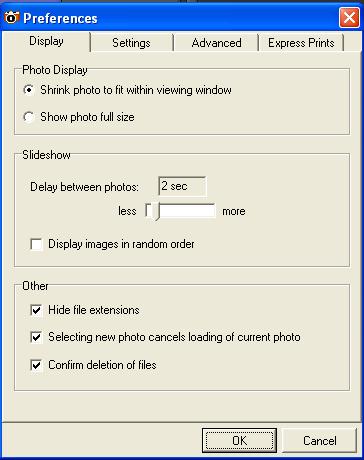364x460 pixels.
Task: Click the Preferences title bar camera icon
Action: point(11,17)
